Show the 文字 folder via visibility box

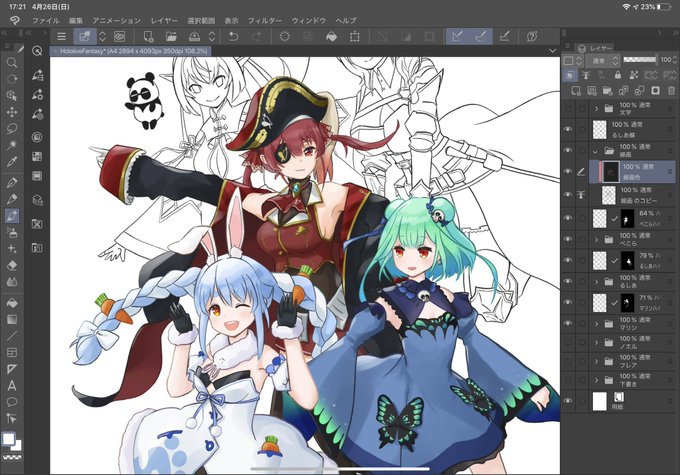point(568,108)
